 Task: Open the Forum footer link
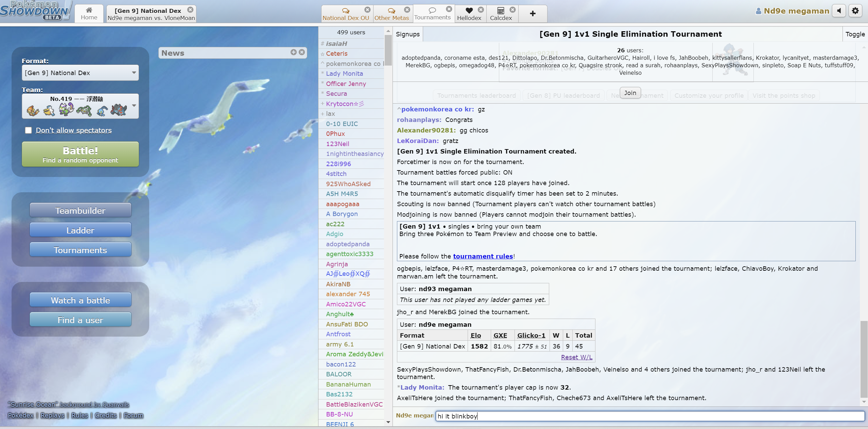click(133, 415)
